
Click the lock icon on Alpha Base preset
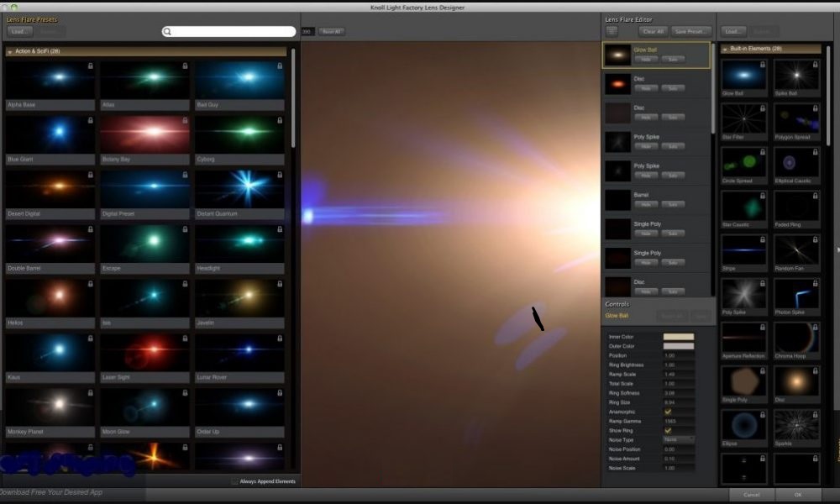[x=91, y=66]
